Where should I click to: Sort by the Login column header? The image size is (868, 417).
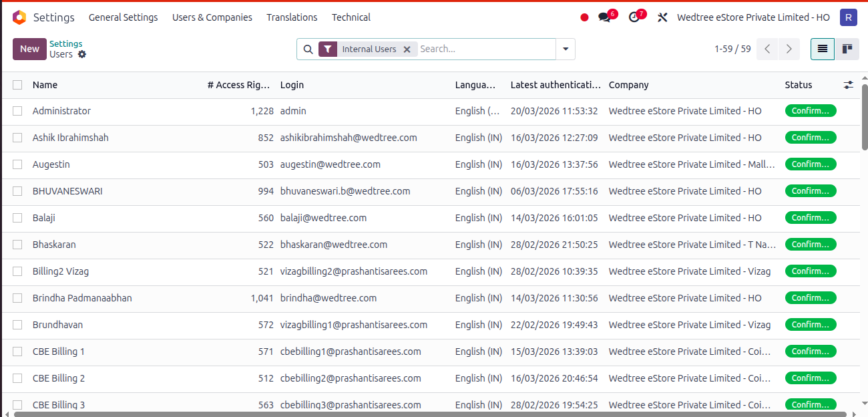(x=292, y=85)
